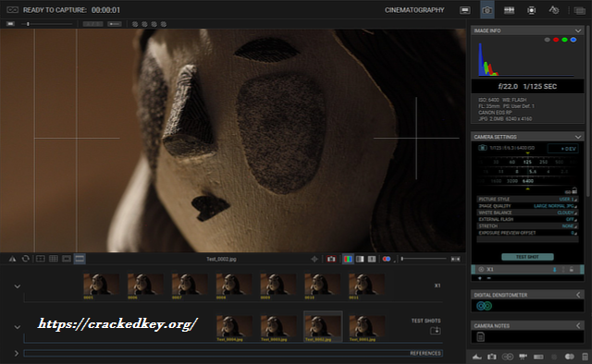Toggle the green histogram channel
592x364 pixels.
pyautogui.click(x=564, y=40)
